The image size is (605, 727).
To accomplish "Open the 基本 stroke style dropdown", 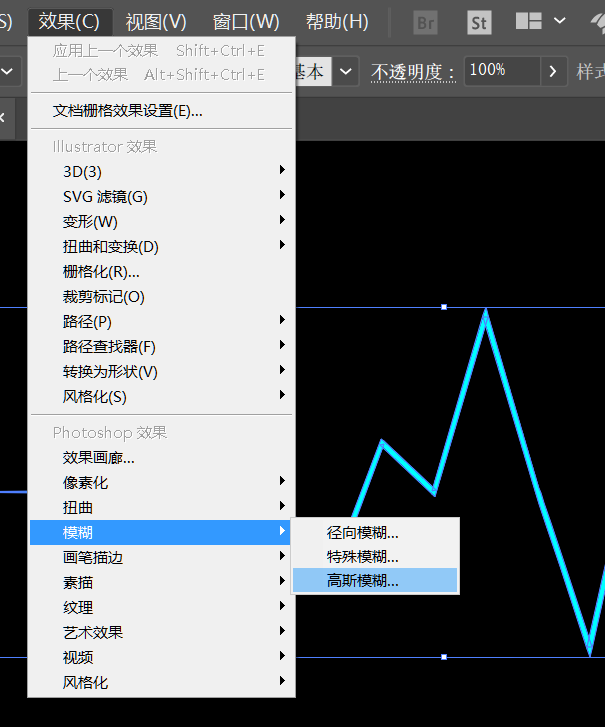I will [346, 71].
